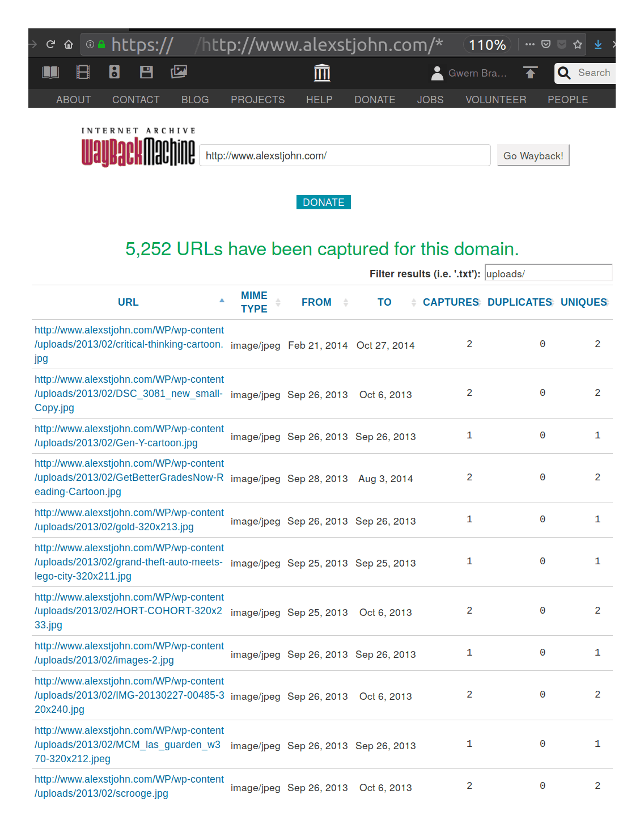The width and height of the screenshot is (644, 828).
Task: Open the upload page via the arrow icon
Action: [x=530, y=73]
